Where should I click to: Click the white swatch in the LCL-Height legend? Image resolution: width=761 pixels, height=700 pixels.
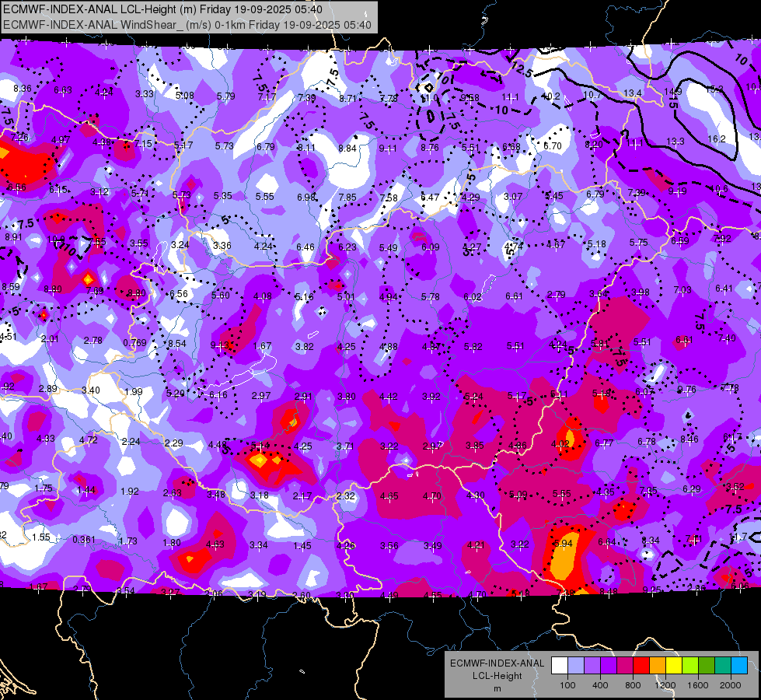[x=560, y=666]
